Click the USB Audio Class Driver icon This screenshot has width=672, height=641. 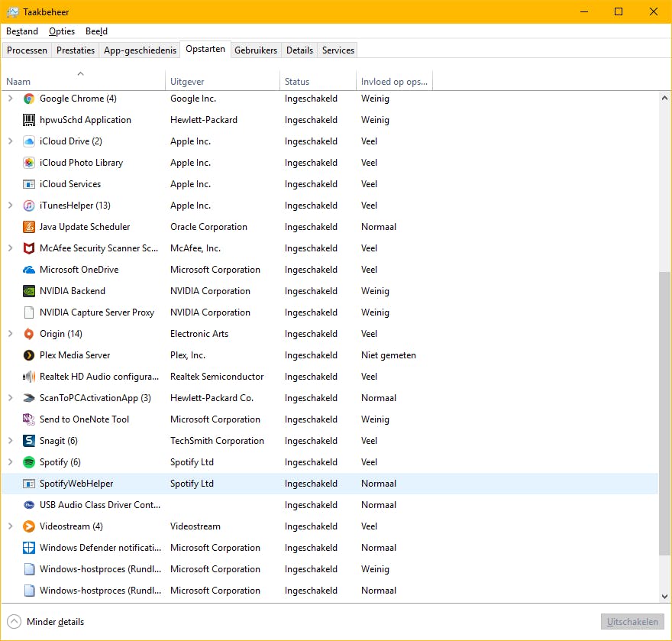tap(29, 505)
